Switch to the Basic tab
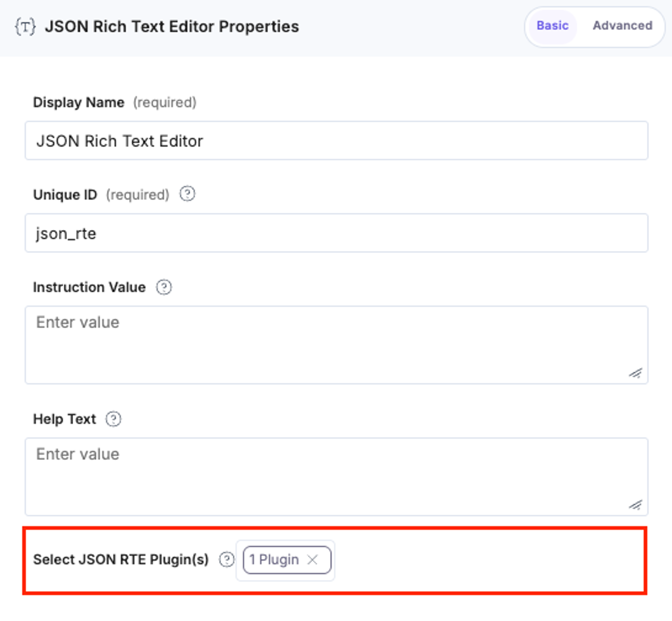672x621 pixels. pyautogui.click(x=552, y=26)
